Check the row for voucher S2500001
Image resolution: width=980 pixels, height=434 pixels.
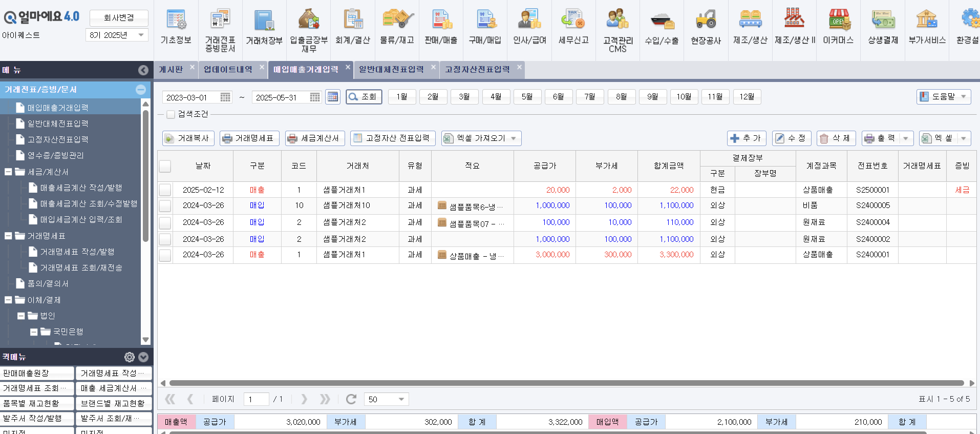(165, 190)
